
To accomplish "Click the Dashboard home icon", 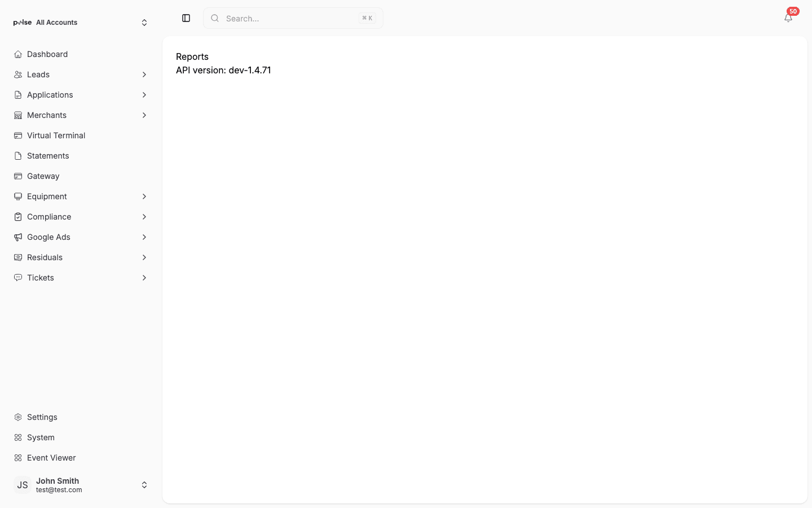I will click(x=18, y=54).
